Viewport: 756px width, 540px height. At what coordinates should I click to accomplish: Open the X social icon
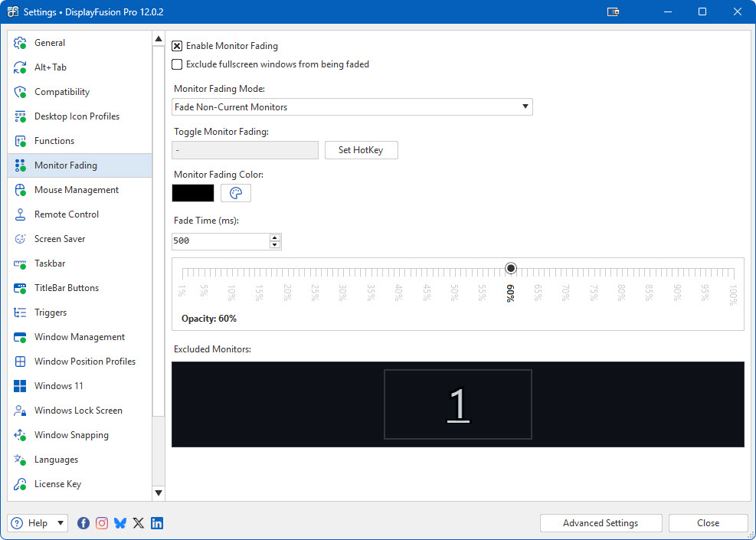[139, 523]
